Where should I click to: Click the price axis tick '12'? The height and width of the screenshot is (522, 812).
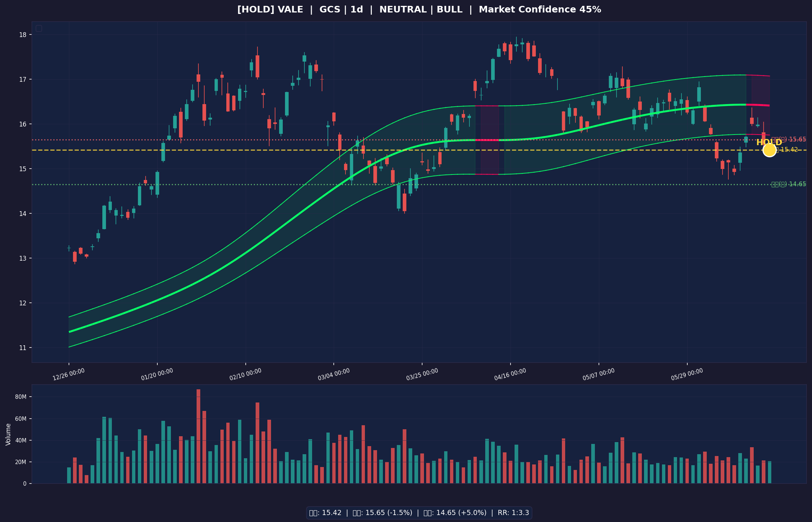pyautogui.click(x=23, y=303)
